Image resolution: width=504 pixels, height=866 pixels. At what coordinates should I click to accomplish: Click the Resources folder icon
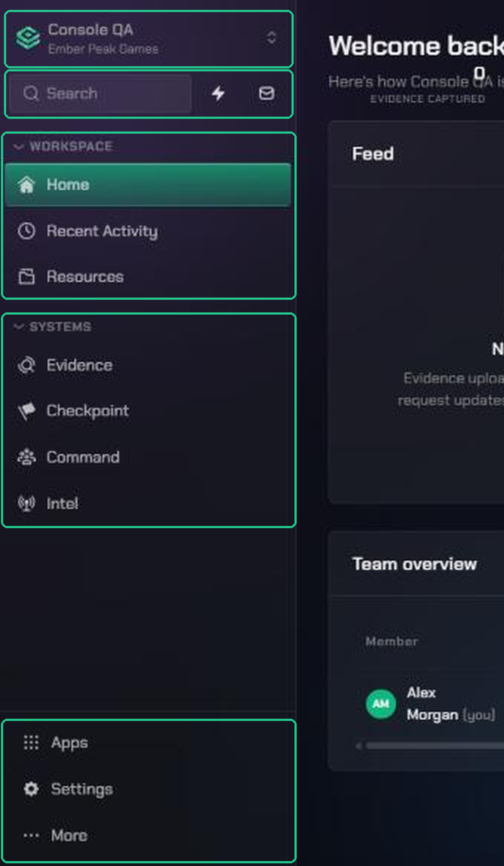click(26, 276)
